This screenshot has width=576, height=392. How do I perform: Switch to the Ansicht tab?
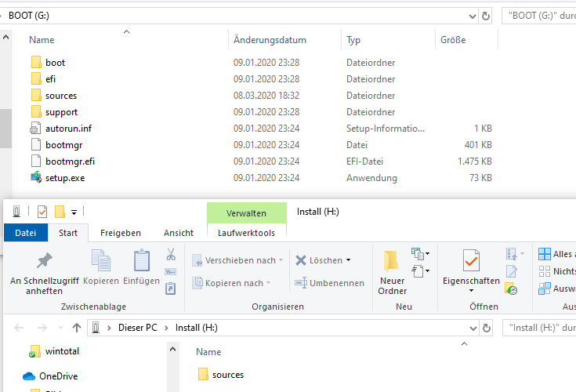(x=179, y=233)
